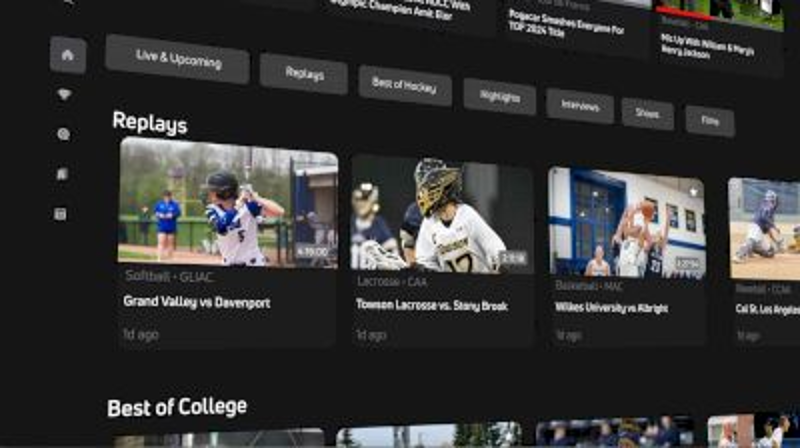Open the Shows category tab
The width and height of the screenshot is (800, 448).
point(647,114)
